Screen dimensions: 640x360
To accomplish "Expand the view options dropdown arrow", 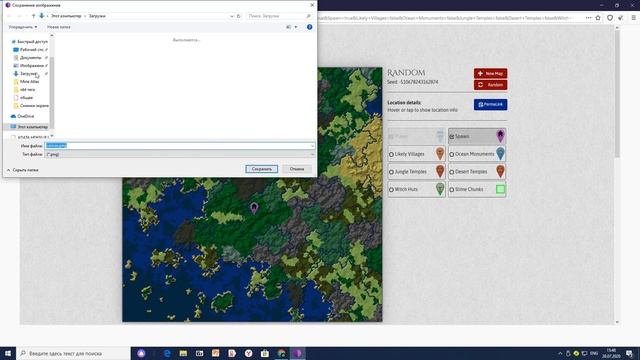I will pyautogui.click(x=296, y=27).
